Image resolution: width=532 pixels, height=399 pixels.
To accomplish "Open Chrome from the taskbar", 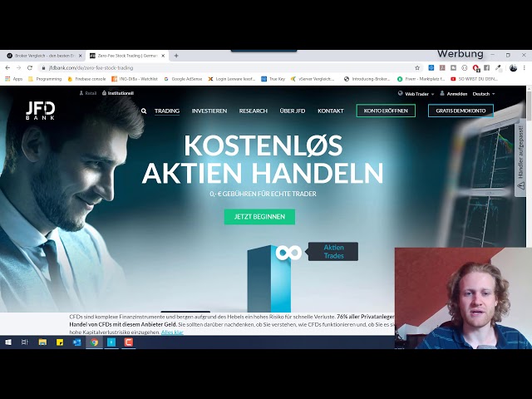I will click(94, 342).
